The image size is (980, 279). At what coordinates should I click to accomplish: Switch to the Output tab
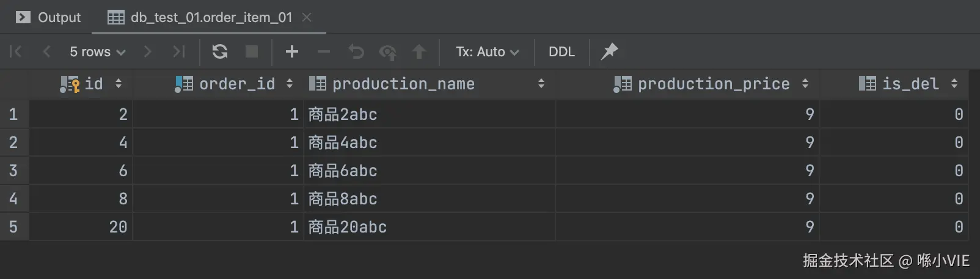[x=49, y=17]
